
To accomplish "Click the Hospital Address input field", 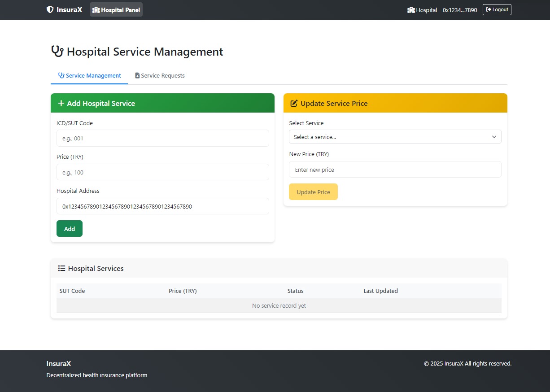I will pyautogui.click(x=162, y=206).
